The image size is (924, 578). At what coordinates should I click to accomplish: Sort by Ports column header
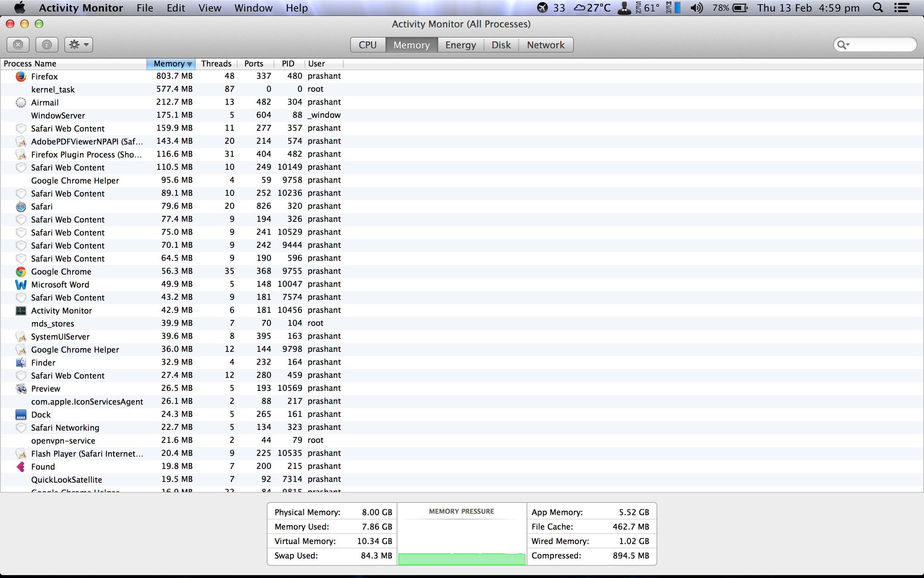[x=256, y=64]
